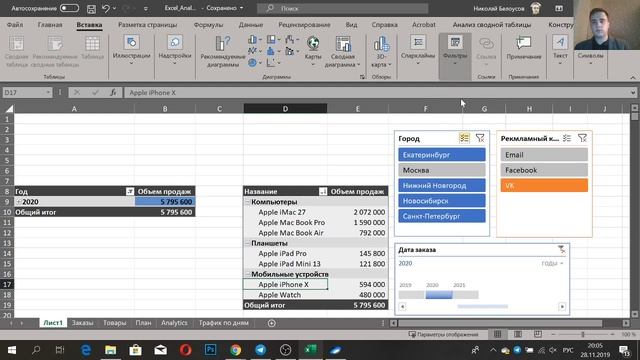
Task: Click the timeline left scroll arrow
Action: tap(402, 307)
